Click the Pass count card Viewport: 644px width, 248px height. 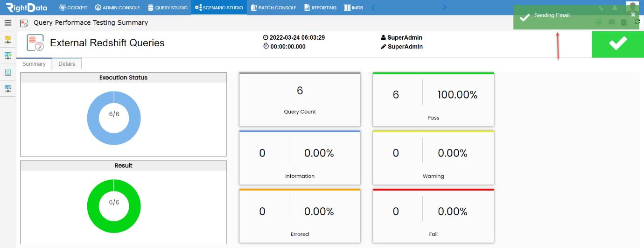[x=433, y=99]
